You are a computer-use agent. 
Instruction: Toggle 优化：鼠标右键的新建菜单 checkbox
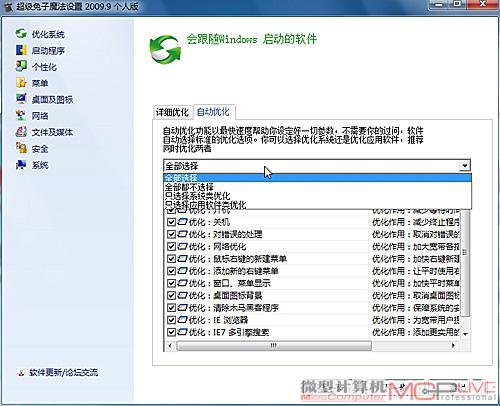coord(171,259)
